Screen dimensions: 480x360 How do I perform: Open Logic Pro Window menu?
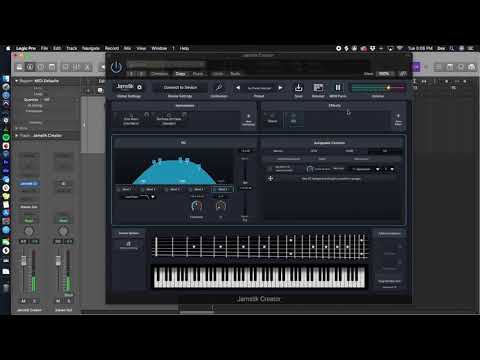[159, 48]
